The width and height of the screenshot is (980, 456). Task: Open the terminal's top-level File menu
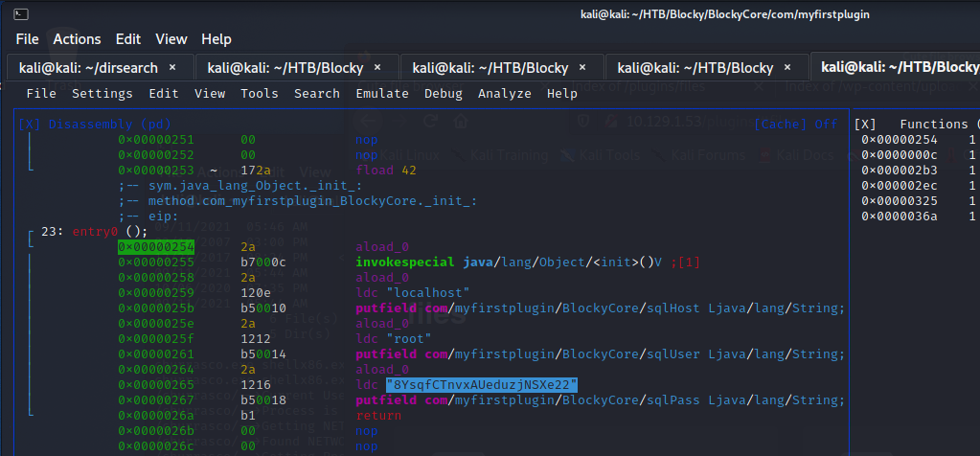[27, 39]
